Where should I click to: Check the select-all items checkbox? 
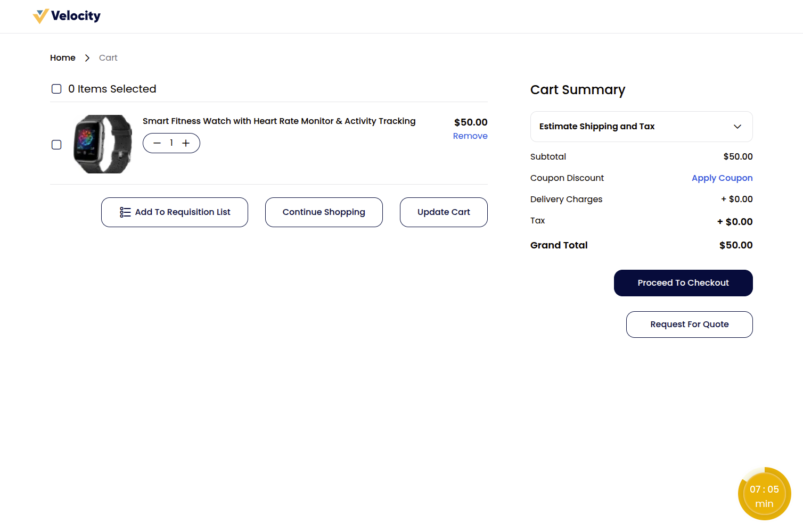point(56,89)
